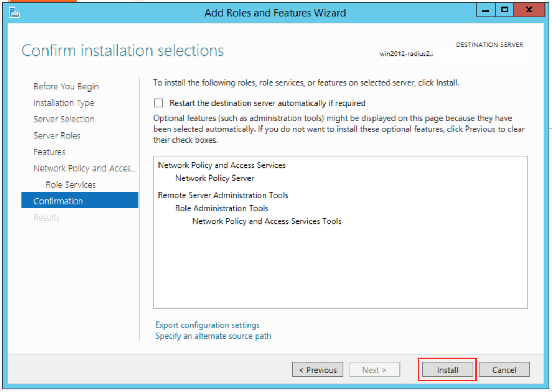Click the Install button
552x392 pixels.
click(447, 369)
